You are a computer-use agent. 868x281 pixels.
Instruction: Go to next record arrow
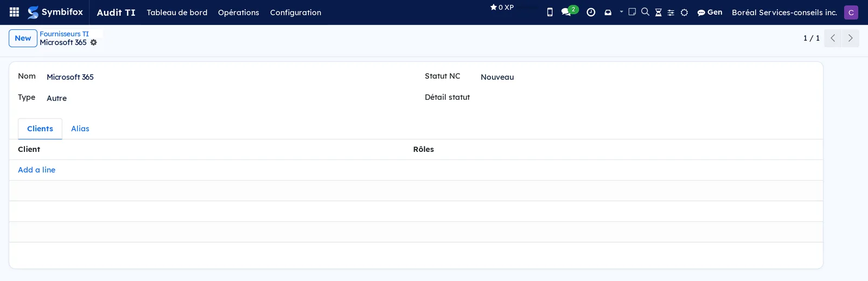[x=850, y=38]
